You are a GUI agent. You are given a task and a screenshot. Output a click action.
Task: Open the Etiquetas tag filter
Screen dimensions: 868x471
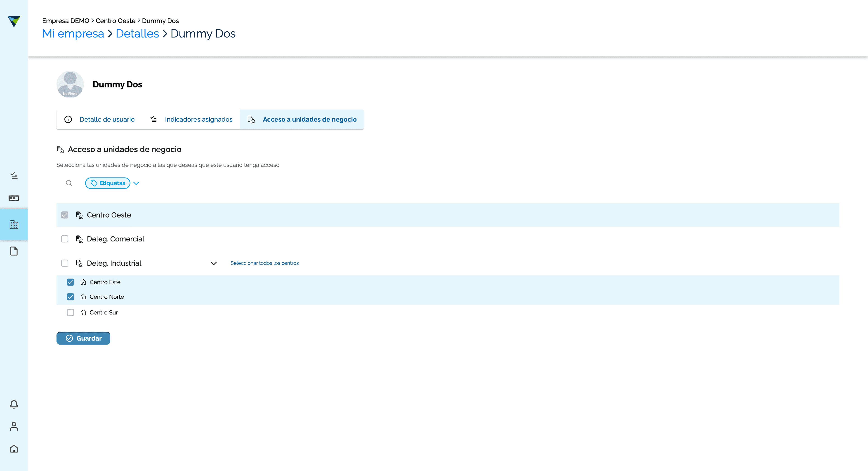tap(108, 183)
